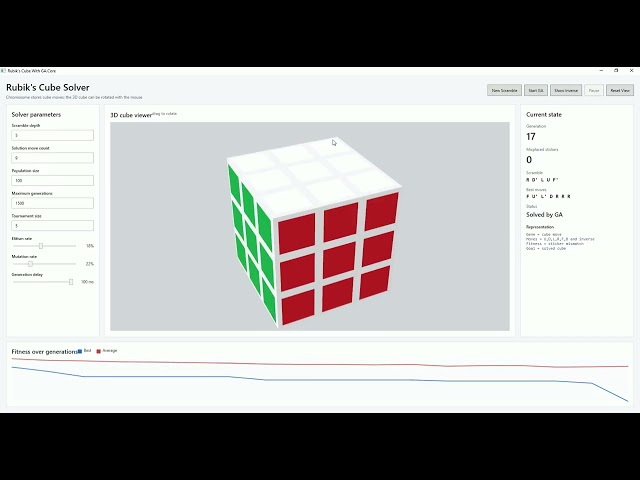The image size is (640, 480).
Task: Click the greyed-out Pause button
Action: [x=593, y=90]
